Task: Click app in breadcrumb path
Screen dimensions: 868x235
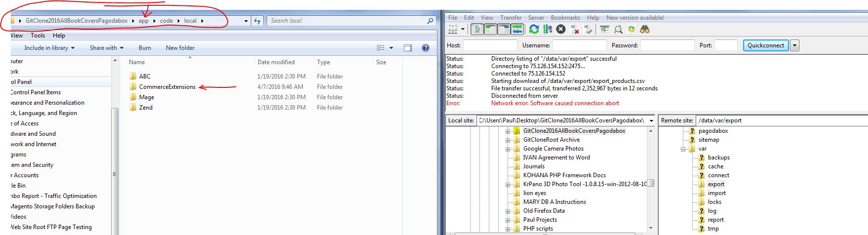Action: (144, 21)
